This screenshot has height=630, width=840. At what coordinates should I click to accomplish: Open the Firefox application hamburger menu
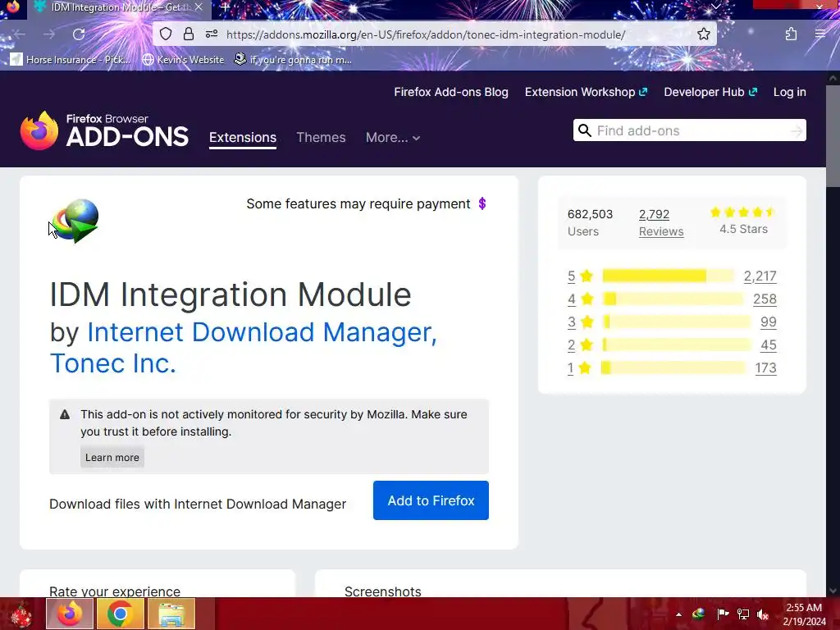pos(820,34)
